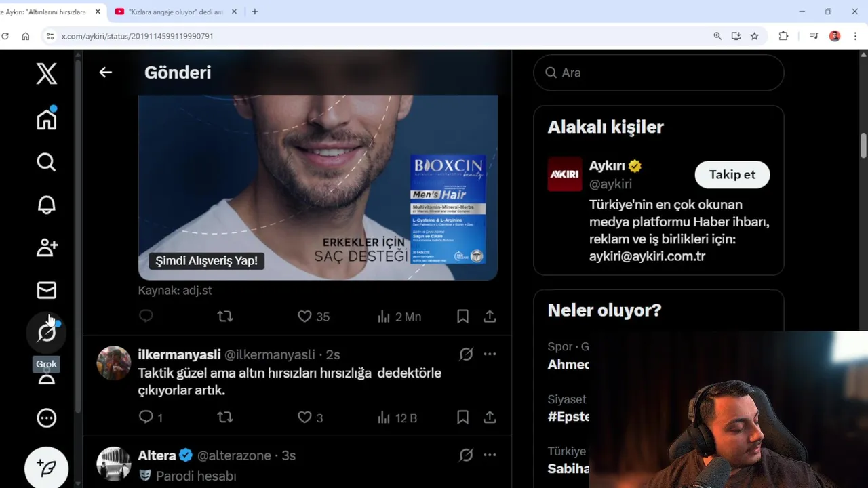This screenshot has height=488, width=868.
Task: Open ilkermanyasli profile name
Action: tap(179, 354)
